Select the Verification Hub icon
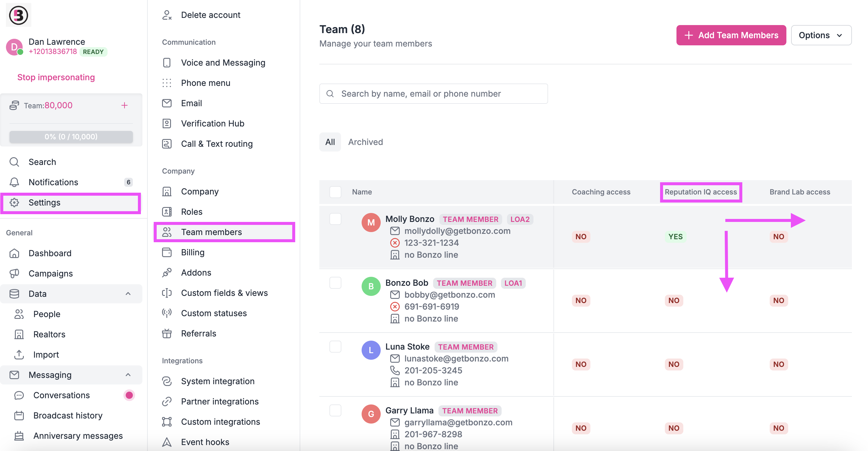Image resolution: width=868 pixels, height=451 pixels. click(x=167, y=123)
